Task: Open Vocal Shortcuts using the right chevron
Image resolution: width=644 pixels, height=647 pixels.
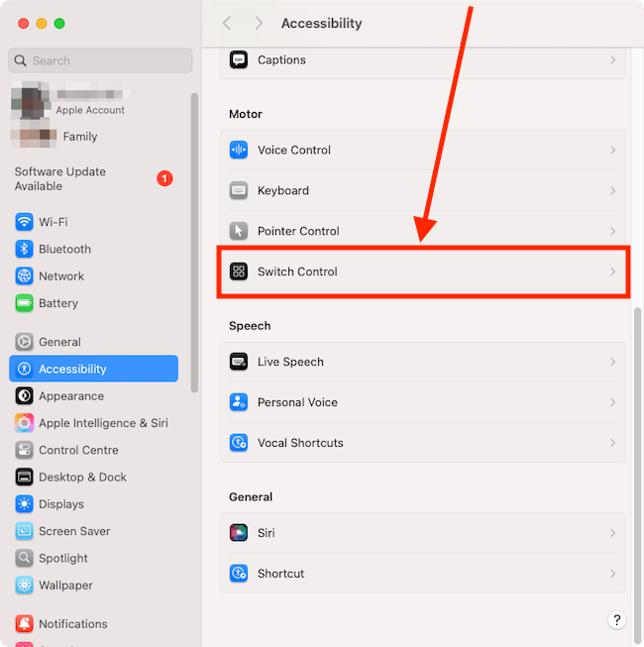Action: 612,443
